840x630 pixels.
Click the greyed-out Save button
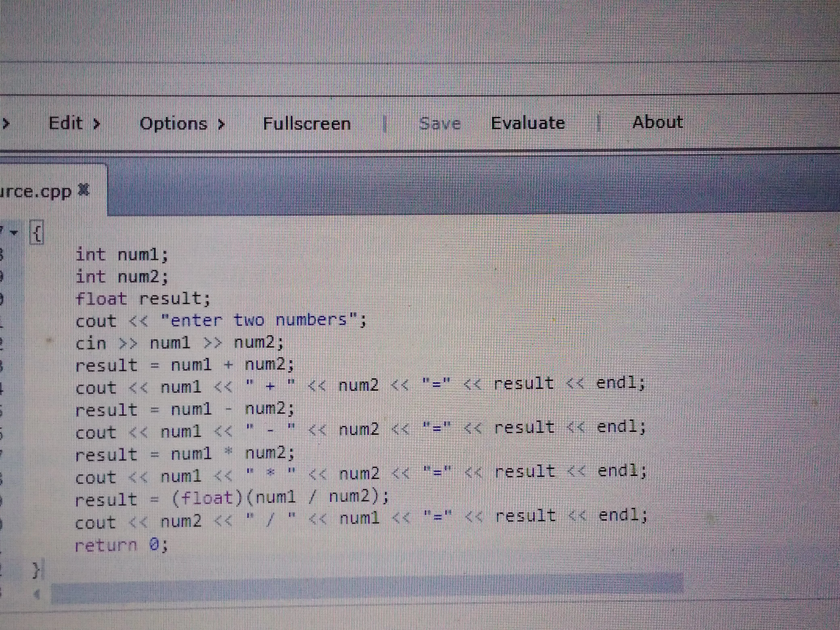(440, 123)
